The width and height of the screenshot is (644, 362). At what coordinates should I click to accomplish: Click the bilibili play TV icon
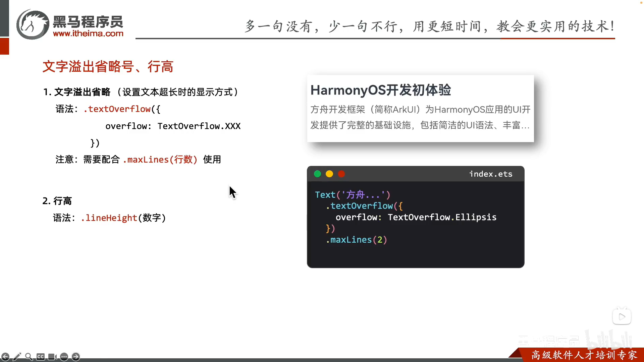pos(622,316)
